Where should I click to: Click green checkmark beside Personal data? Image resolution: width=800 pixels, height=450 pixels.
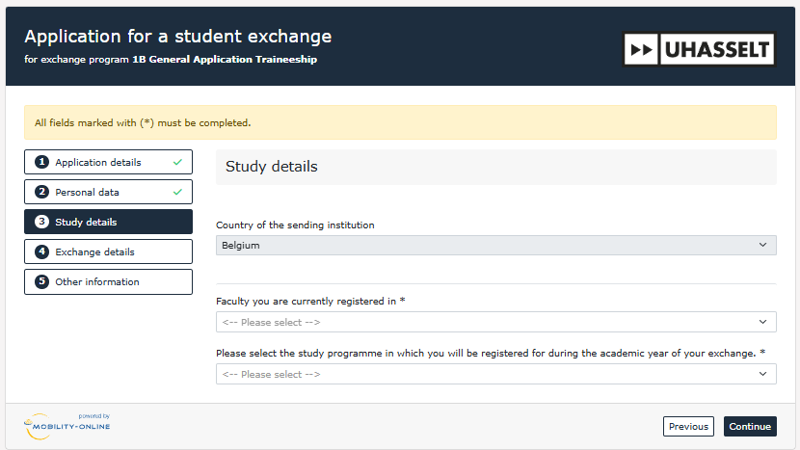pyautogui.click(x=177, y=192)
